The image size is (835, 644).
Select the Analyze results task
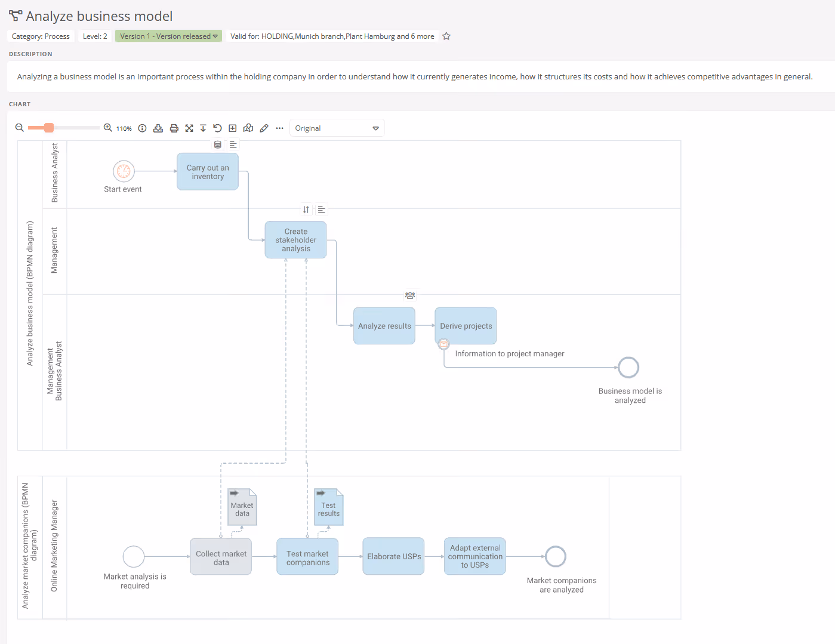click(x=384, y=326)
